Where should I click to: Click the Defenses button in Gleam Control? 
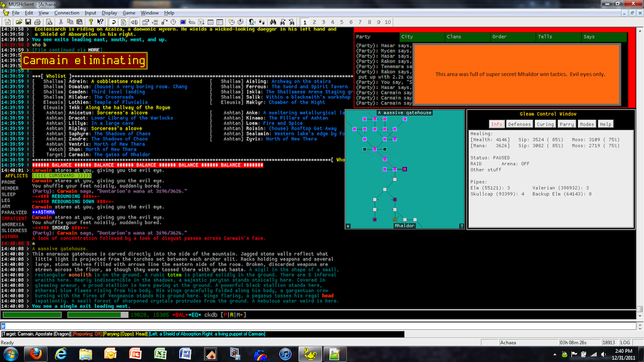519,124
